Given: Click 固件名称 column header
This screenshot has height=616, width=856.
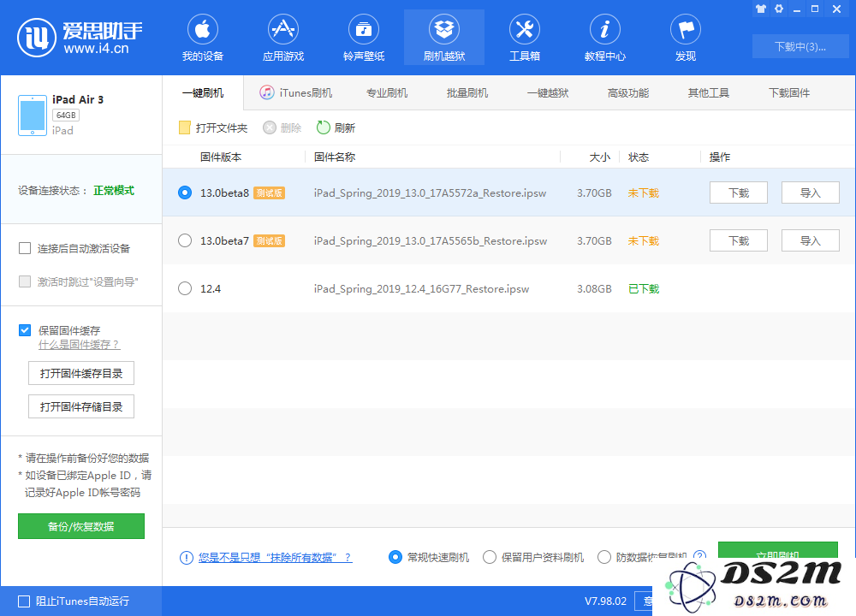Looking at the screenshot, I should (x=335, y=157).
